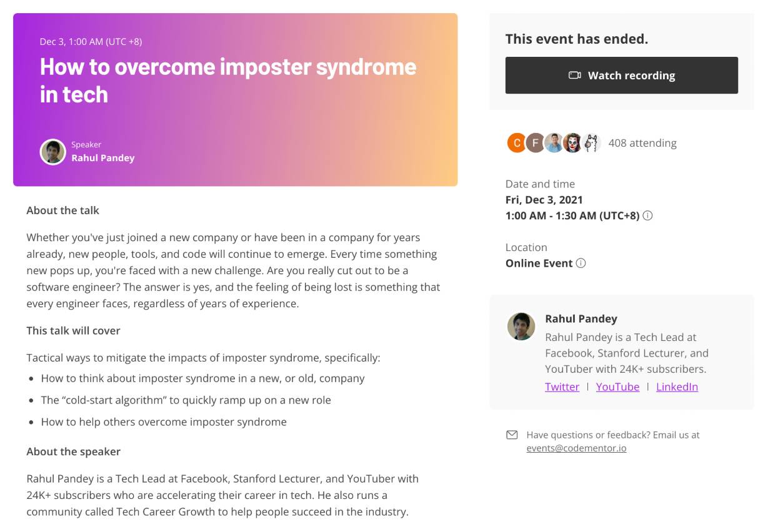Click the Watch recording button

[621, 76]
